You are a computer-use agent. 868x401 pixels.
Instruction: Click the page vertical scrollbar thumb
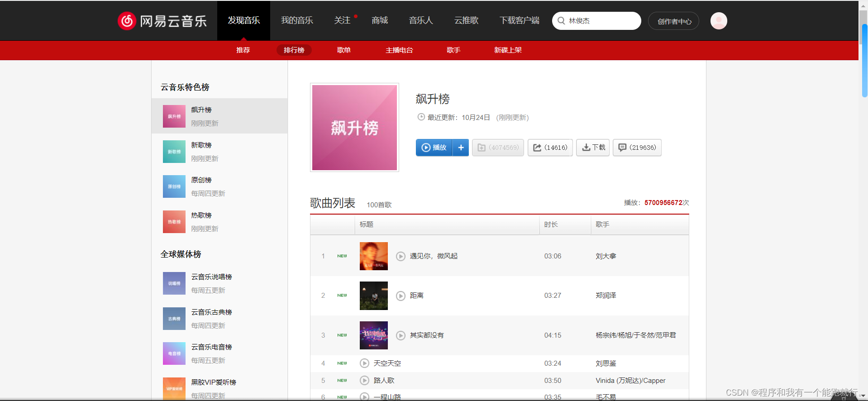pyautogui.click(x=864, y=61)
